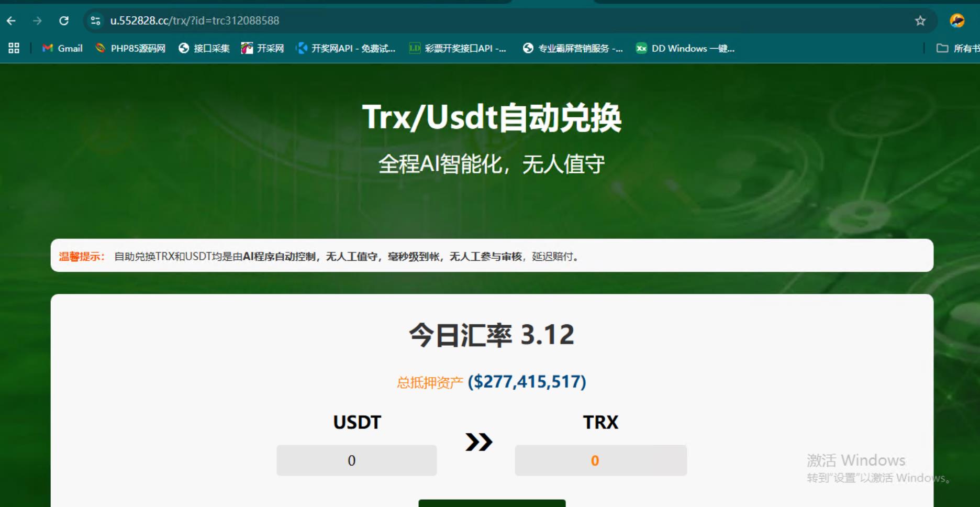Screen dimensions: 980x507
Task: Reload the current page
Action: tap(64, 20)
